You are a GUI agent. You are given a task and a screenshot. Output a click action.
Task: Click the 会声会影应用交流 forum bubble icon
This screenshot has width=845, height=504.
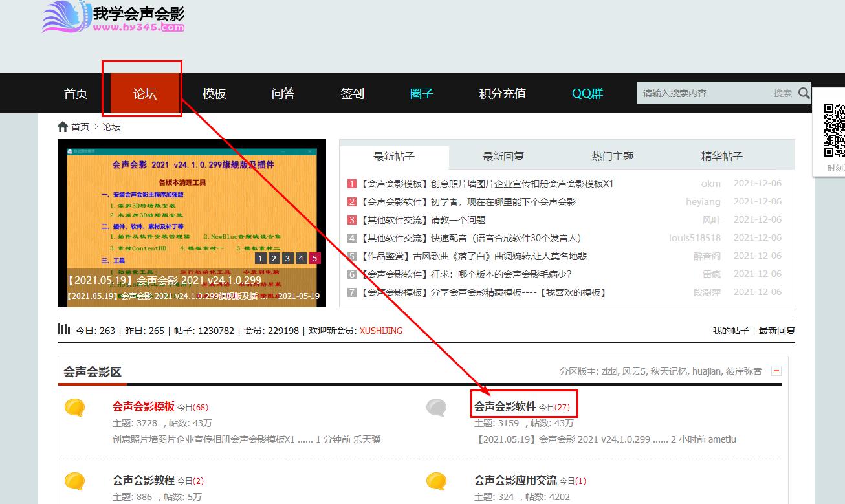(x=437, y=481)
